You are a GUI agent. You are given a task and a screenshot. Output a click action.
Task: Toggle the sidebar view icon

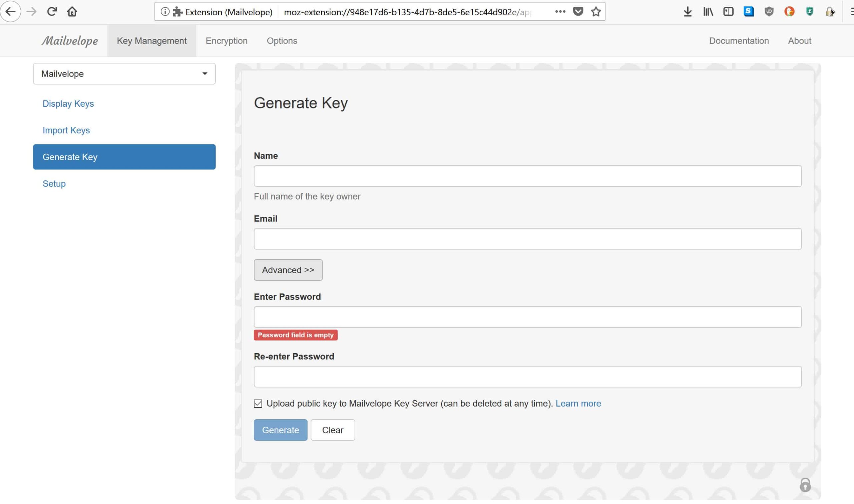pyautogui.click(x=728, y=12)
